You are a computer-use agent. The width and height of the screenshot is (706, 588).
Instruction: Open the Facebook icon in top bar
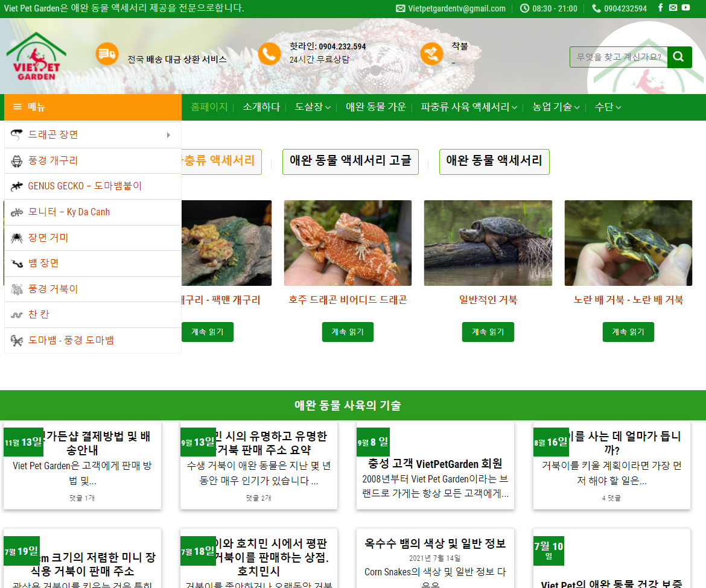tap(660, 8)
